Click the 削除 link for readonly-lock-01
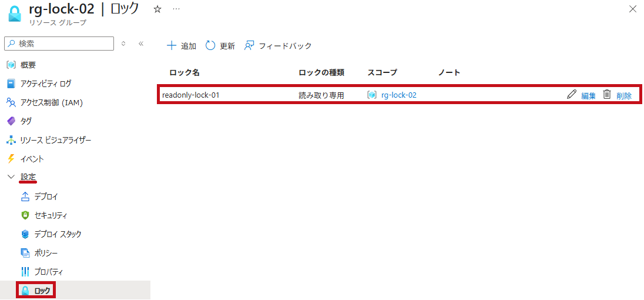Screen dimensions: 644x300 [624, 96]
